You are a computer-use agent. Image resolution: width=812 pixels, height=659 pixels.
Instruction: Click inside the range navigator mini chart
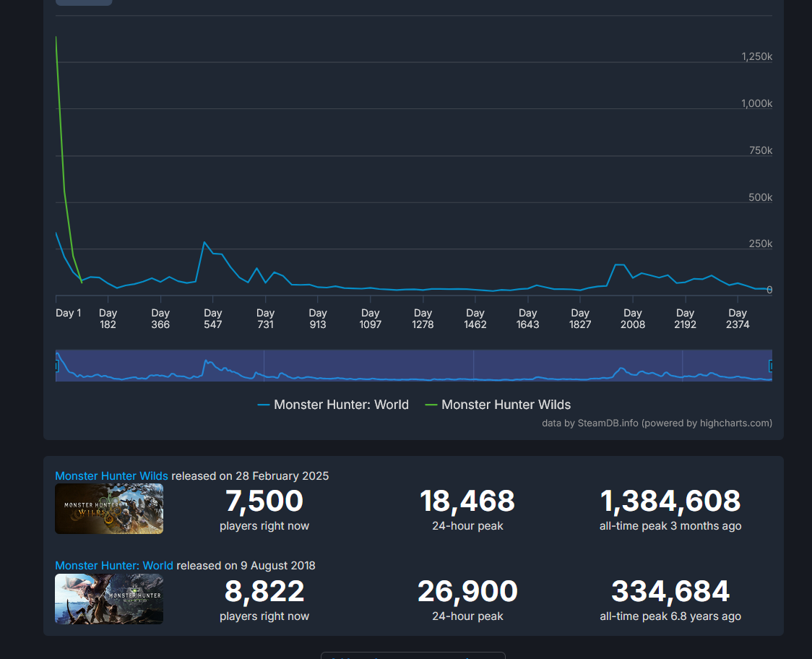point(414,366)
